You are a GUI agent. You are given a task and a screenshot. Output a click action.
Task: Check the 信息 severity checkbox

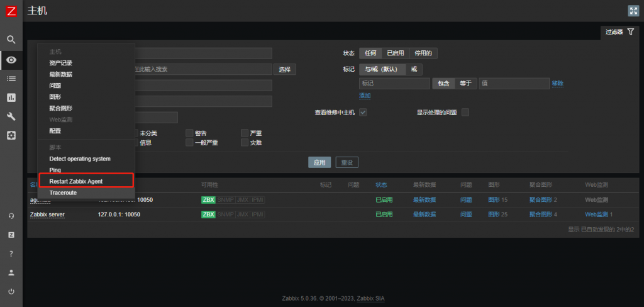pos(136,143)
